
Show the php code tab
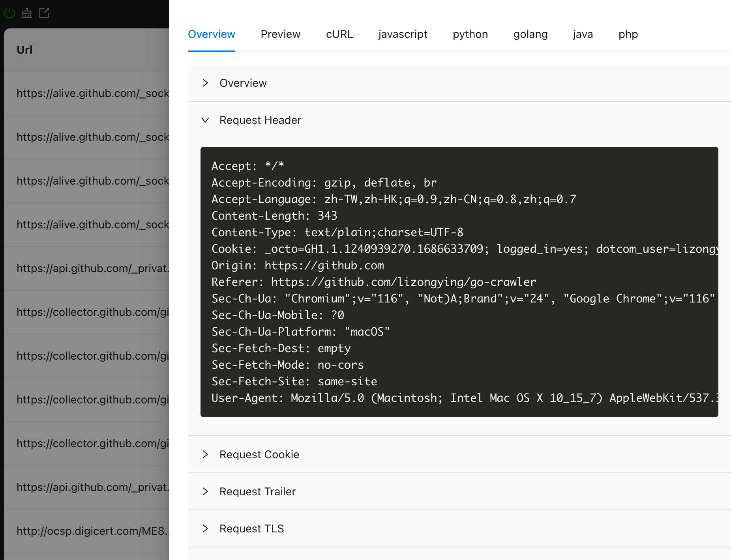tap(628, 34)
